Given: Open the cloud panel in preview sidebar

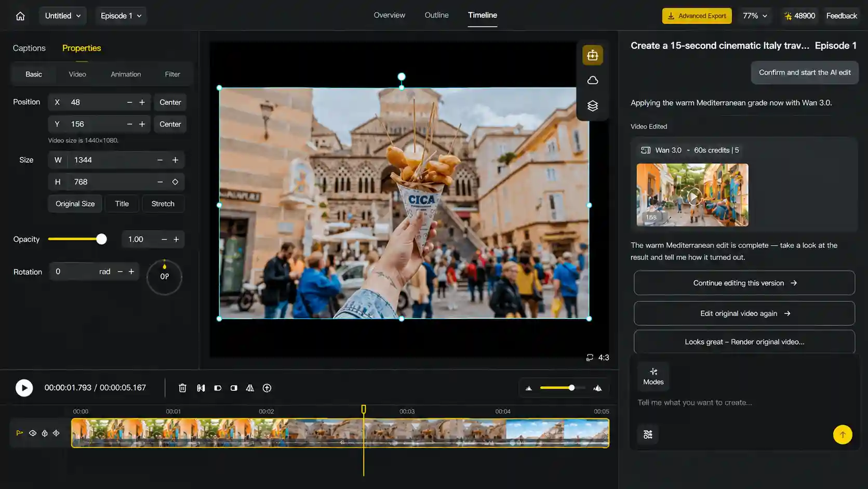Looking at the screenshot, I should click(x=593, y=81).
